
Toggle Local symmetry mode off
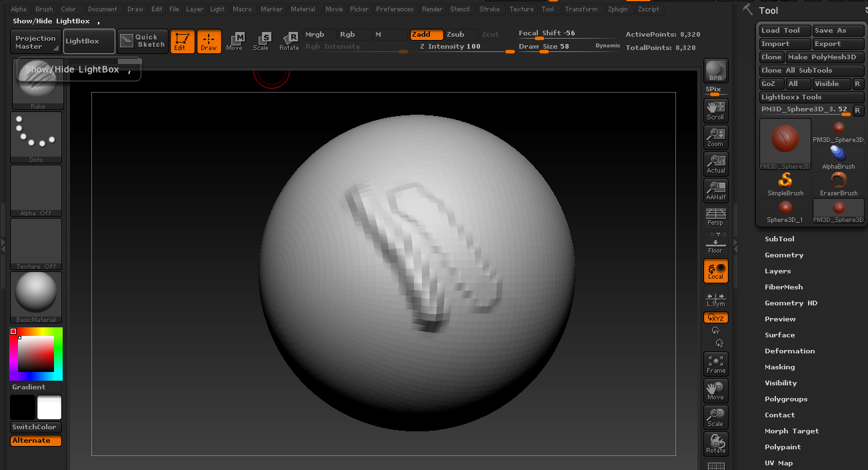(716, 271)
